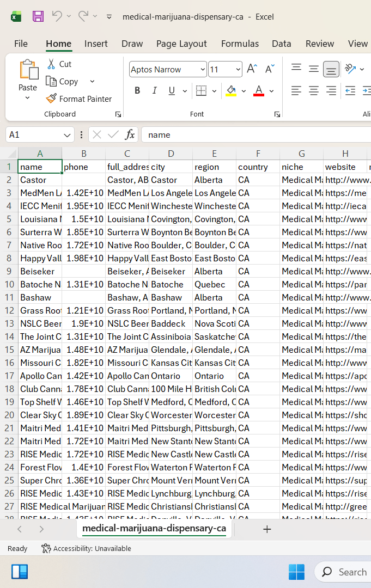Image resolution: width=371 pixels, height=588 pixels.
Task: Expand Font Color palette arrow
Action: point(272,91)
